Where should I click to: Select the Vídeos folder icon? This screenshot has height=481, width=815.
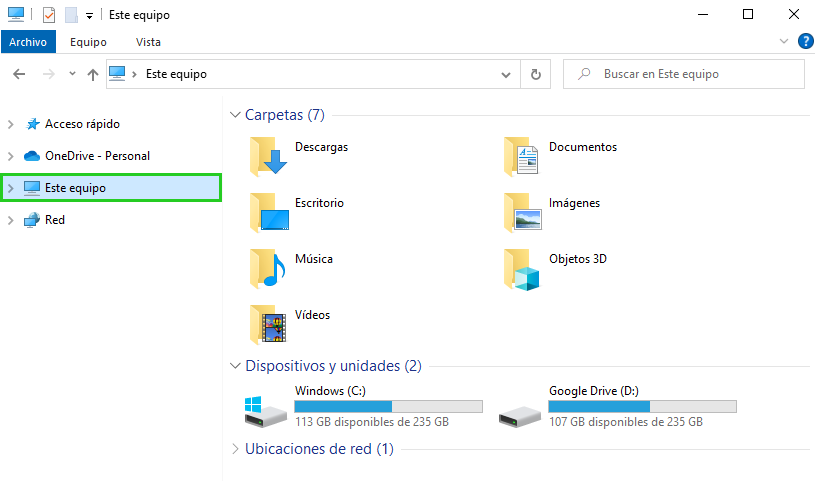268,324
